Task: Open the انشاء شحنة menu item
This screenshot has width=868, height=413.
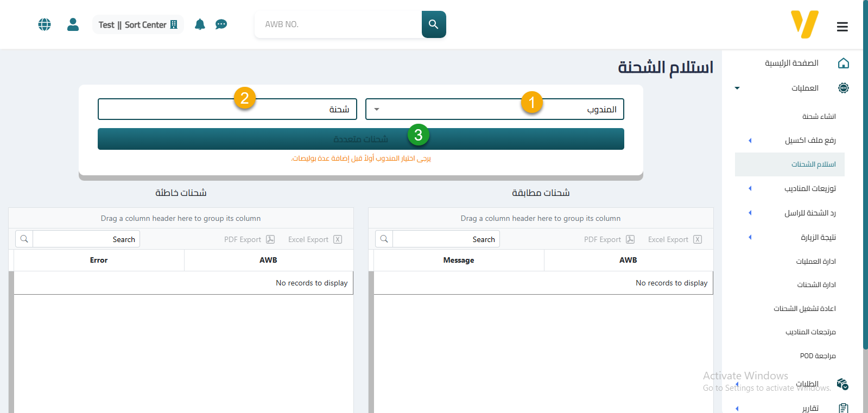Action: point(819,117)
